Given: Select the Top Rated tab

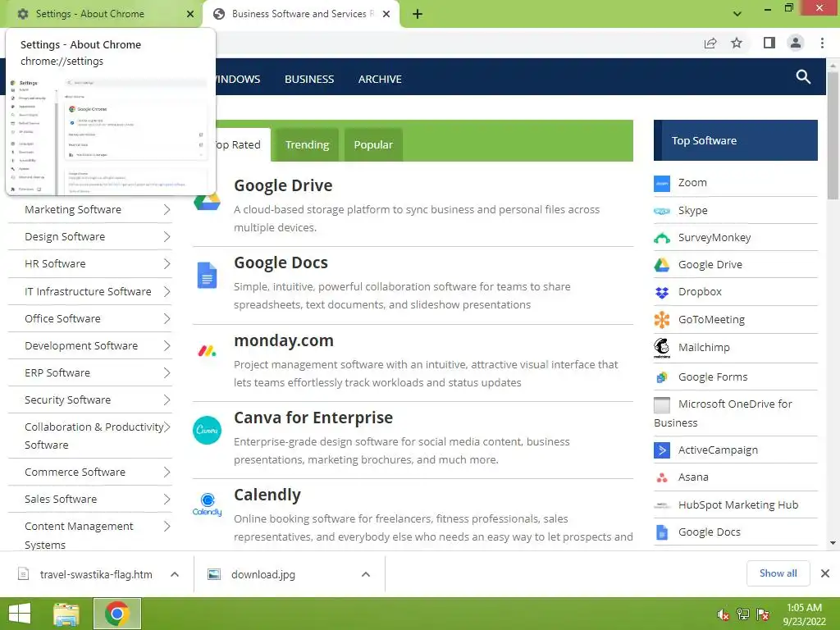Looking at the screenshot, I should (239, 144).
